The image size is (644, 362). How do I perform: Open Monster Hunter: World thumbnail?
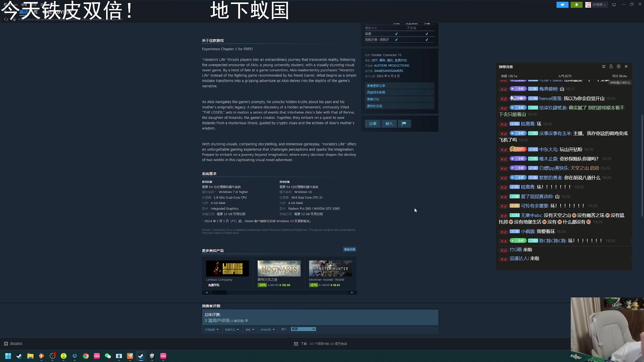(x=330, y=268)
